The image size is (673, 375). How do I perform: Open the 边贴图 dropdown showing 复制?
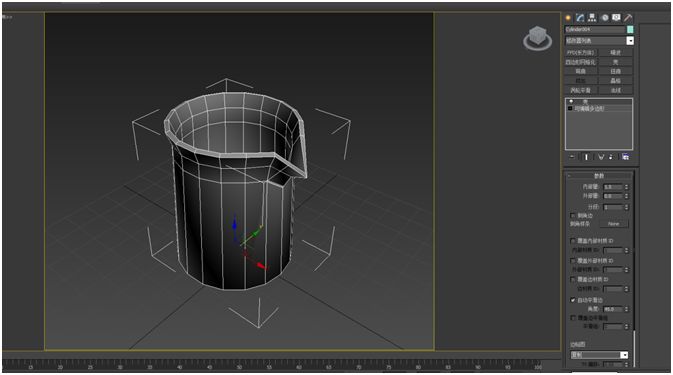pyautogui.click(x=599, y=355)
